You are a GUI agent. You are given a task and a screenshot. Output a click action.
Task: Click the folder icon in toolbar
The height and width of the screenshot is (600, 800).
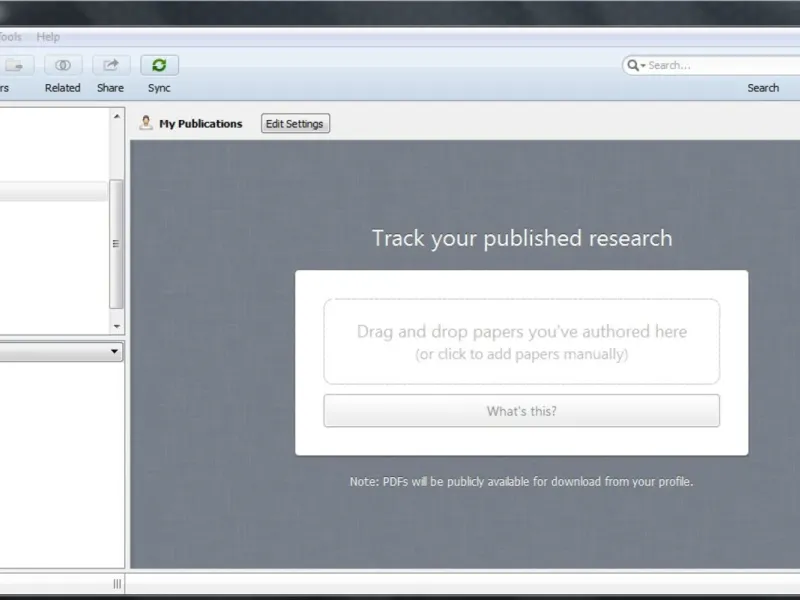[x=14, y=65]
